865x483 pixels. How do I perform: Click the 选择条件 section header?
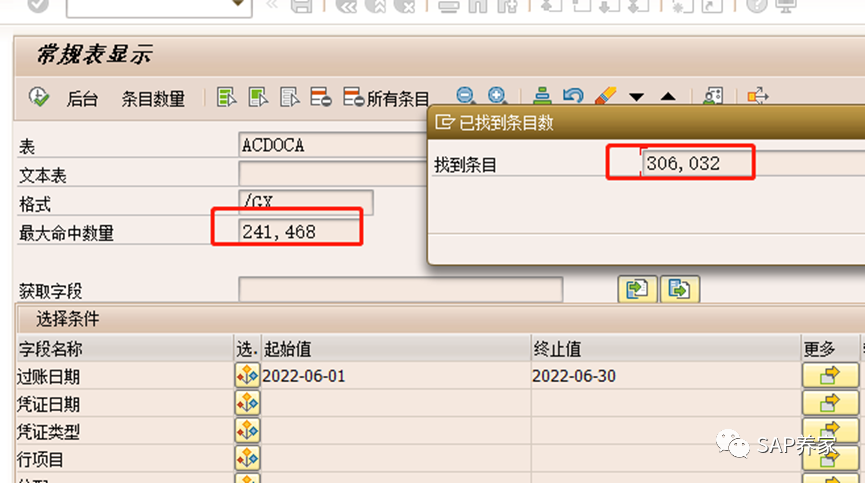pyautogui.click(x=67, y=319)
